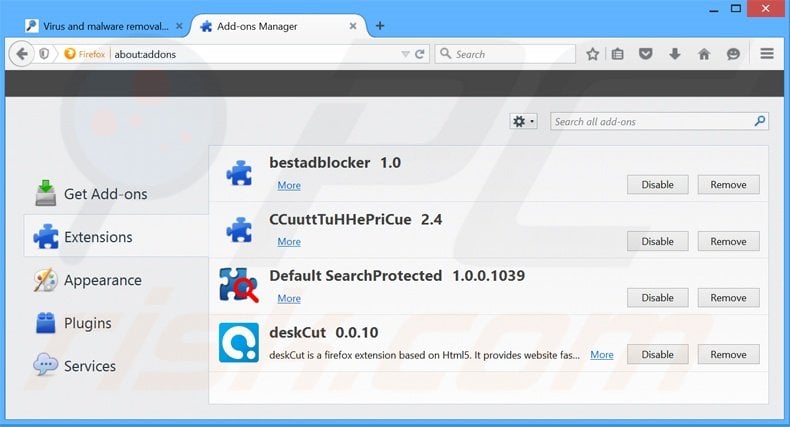Maximize the Firefox window
This screenshot has width=790, height=427.
tap(736, 9)
